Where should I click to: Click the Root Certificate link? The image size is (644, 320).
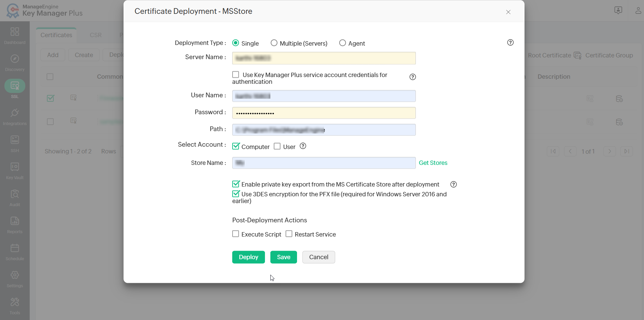pyautogui.click(x=549, y=55)
